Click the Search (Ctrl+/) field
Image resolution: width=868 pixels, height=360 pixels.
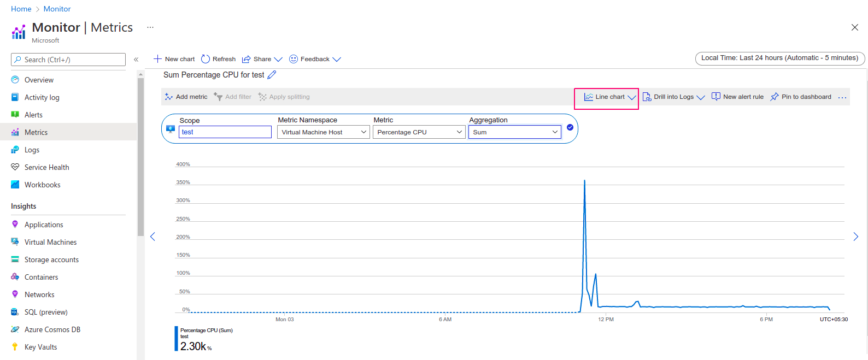coord(68,60)
